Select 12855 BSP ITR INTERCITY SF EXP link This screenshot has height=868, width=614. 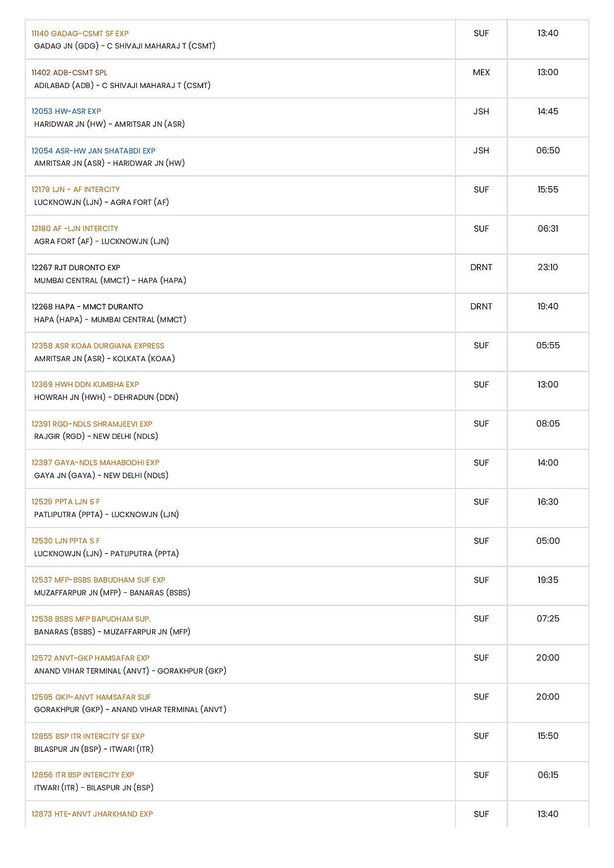click(x=88, y=737)
